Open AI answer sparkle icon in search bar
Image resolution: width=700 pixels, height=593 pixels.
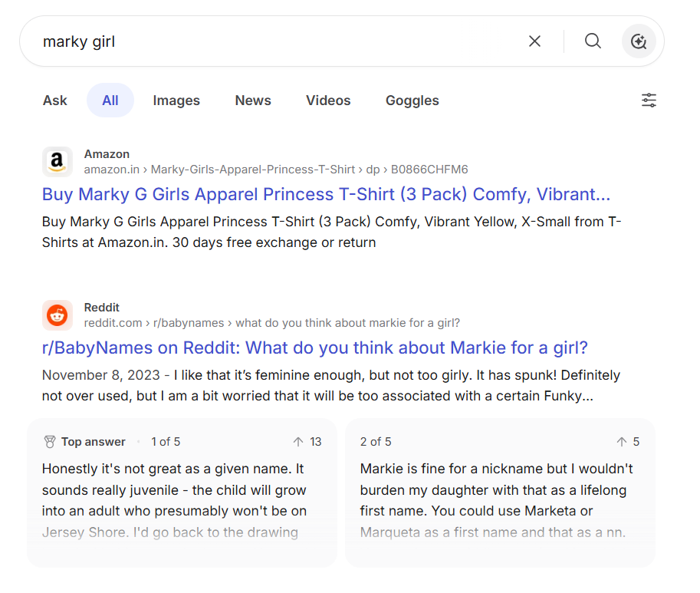tap(639, 41)
